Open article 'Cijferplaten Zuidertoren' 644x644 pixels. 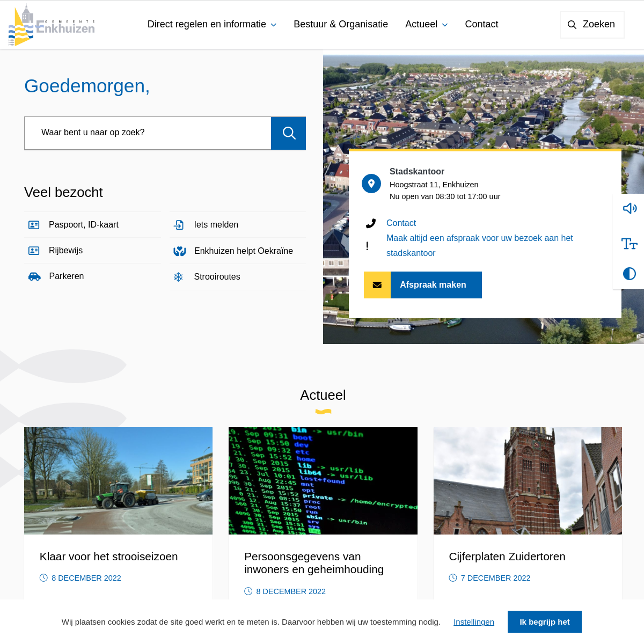click(507, 557)
